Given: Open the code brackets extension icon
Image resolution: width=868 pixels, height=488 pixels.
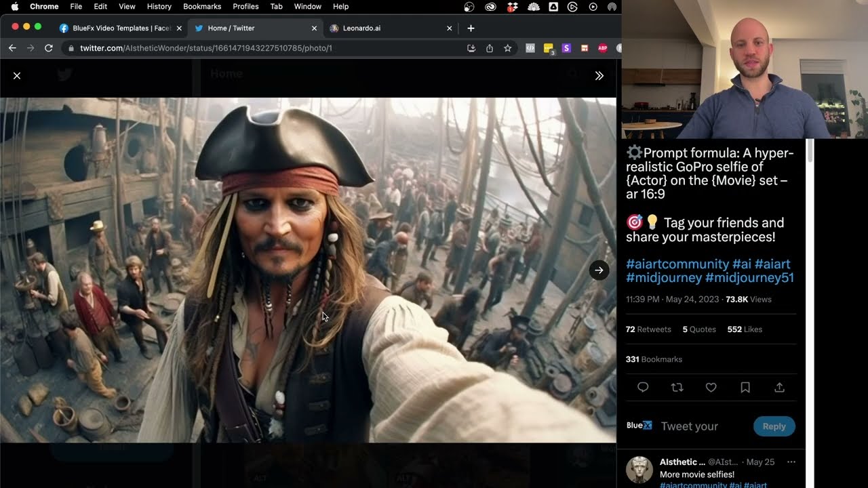Looking at the screenshot, I should pos(530,48).
